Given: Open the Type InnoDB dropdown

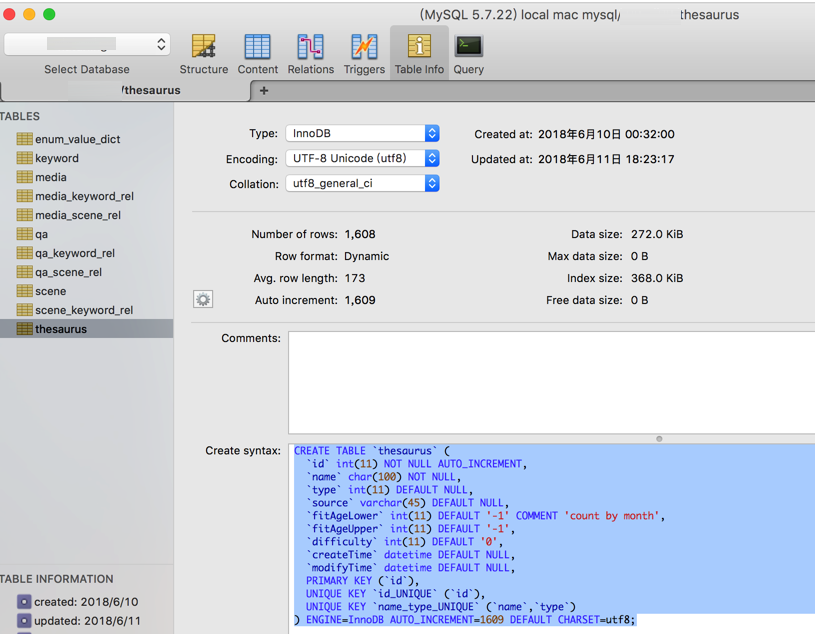Looking at the screenshot, I should pyautogui.click(x=362, y=133).
